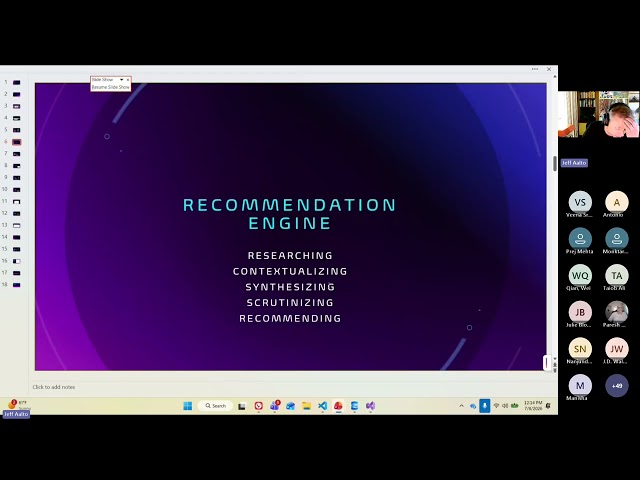The height and width of the screenshot is (480, 640).
Task: Open Microsoft Teams in the taskbar
Action: (x=275, y=406)
